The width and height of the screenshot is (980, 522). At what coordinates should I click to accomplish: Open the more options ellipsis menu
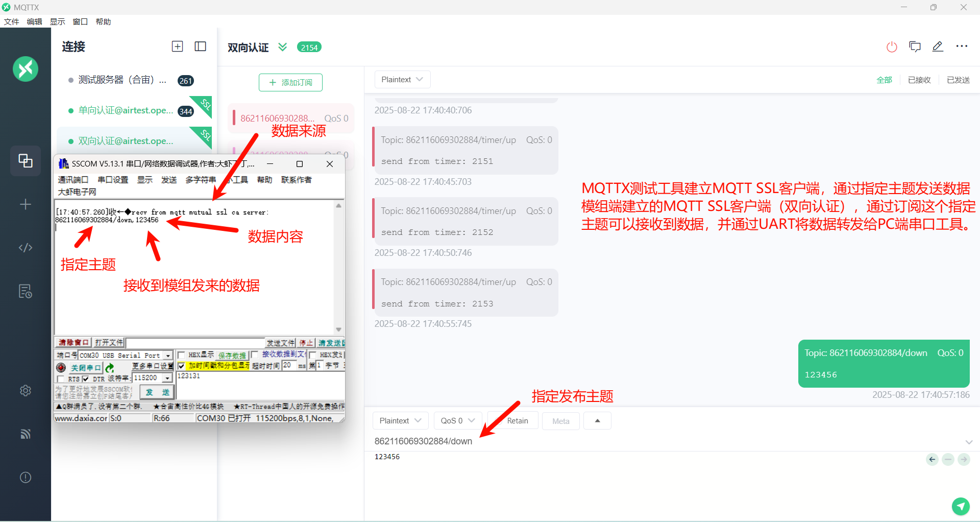[x=962, y=46]
